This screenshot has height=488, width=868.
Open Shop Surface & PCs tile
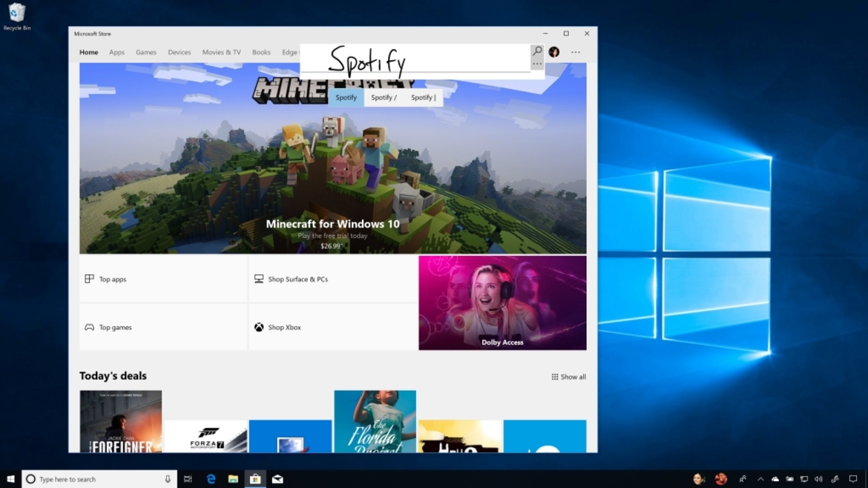(x=332, y=279)
